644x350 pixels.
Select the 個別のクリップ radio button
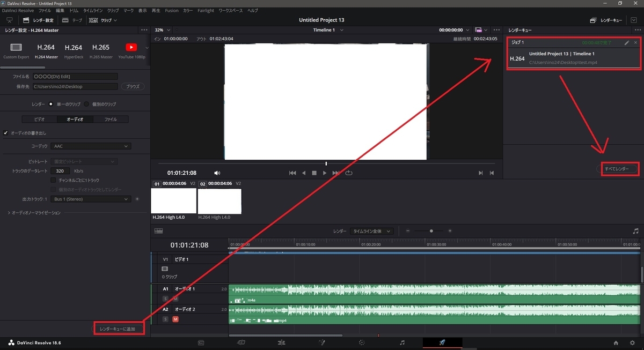point(86,104)
